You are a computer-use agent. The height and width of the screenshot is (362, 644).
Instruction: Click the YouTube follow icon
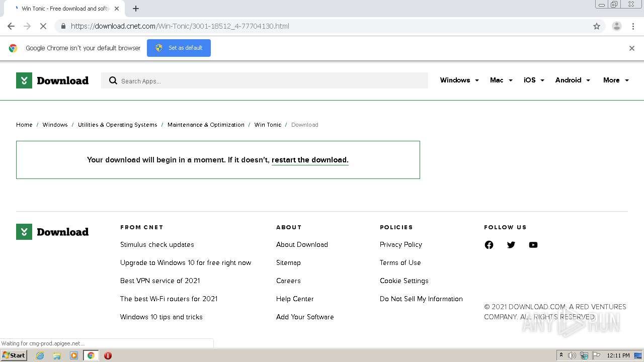tap(533, 245)
